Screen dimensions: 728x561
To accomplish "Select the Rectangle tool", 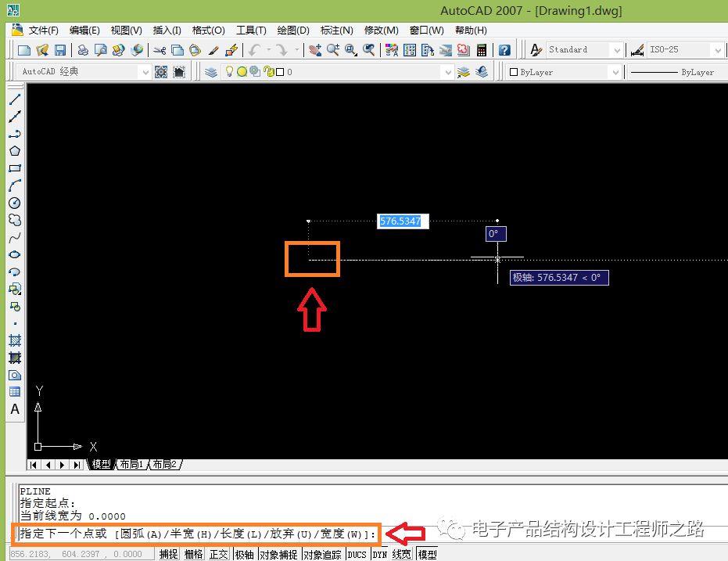I will (15, 168).
